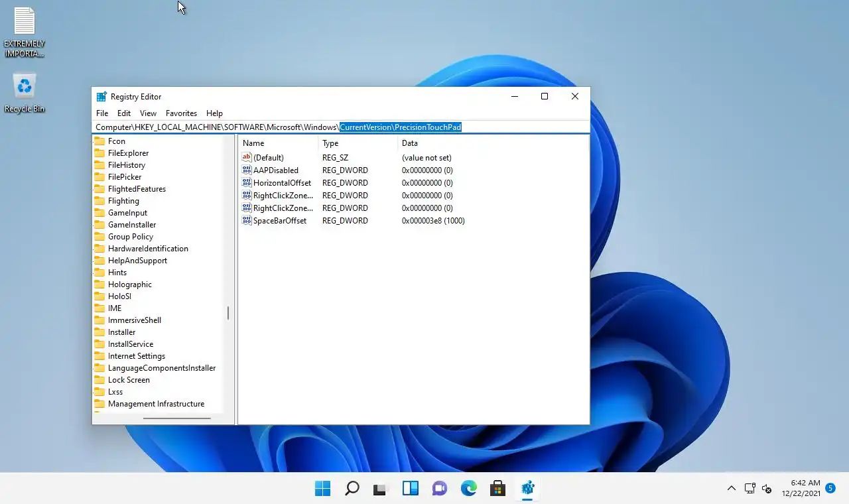Select the GameInput folder icon
849x504 pixels.
[x=99, y=213]
